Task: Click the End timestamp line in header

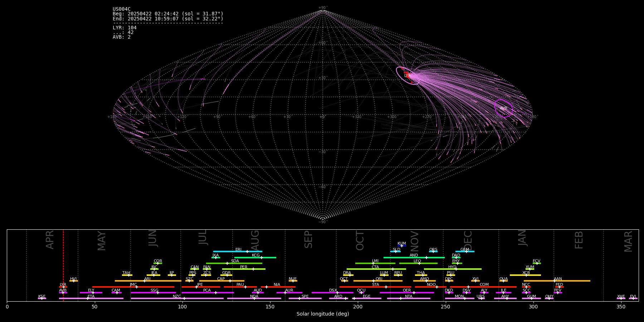Action: (x=168, y=19)
